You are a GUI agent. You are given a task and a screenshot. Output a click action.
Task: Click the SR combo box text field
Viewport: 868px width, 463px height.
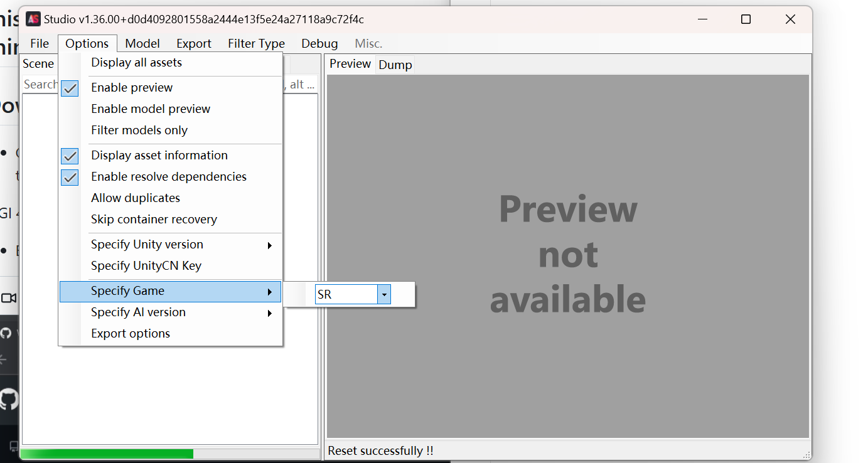point(346,294)
